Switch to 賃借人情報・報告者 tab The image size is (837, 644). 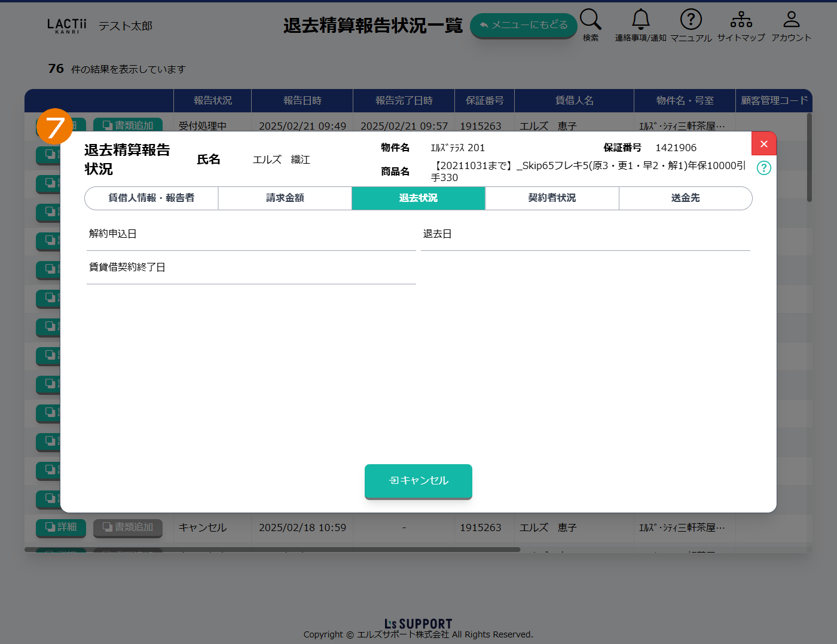[151, 198]
